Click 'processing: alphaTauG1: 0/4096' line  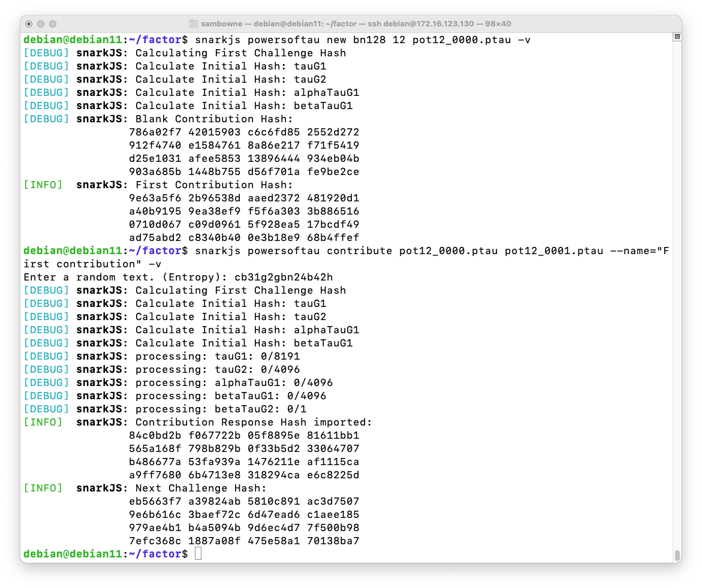click(234, 383)
